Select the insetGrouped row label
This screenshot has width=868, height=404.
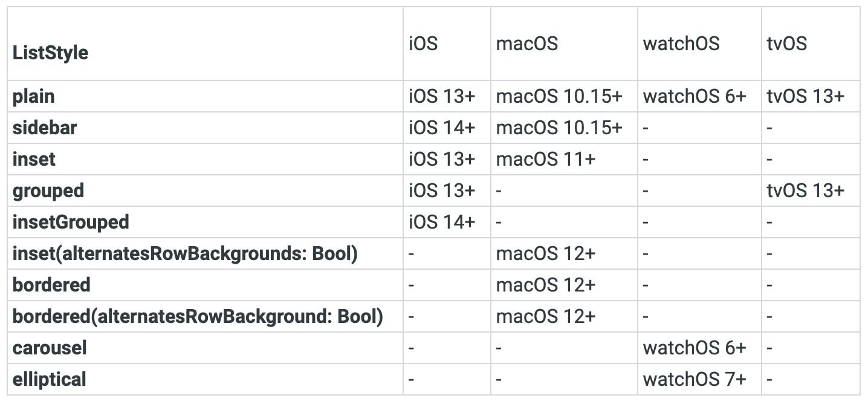click(71, 222)
